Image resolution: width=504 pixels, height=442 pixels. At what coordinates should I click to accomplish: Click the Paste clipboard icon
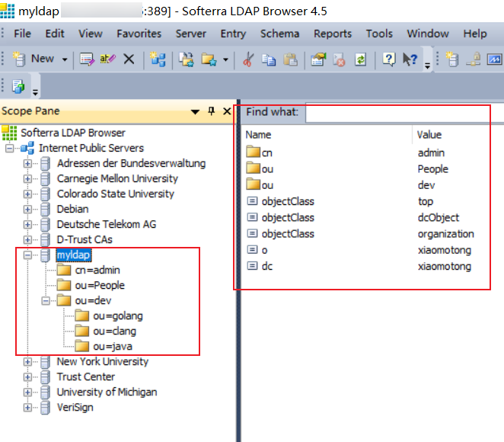tap(290, 59)
